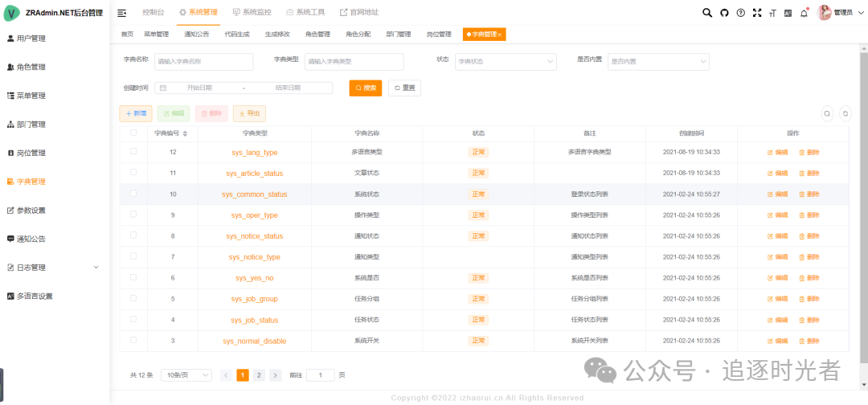This screenshot has width=868, height=405.
Task: Open the notification bell
Action: (804, 13)
